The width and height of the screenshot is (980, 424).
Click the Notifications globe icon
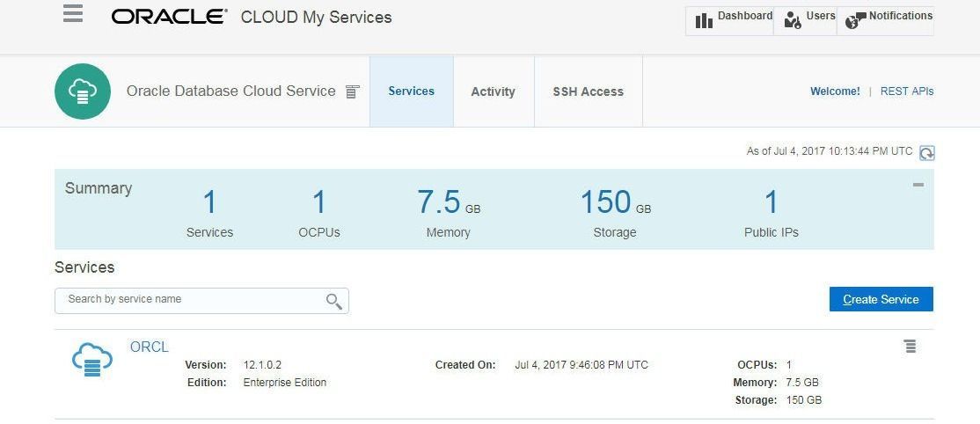(855, 20)
